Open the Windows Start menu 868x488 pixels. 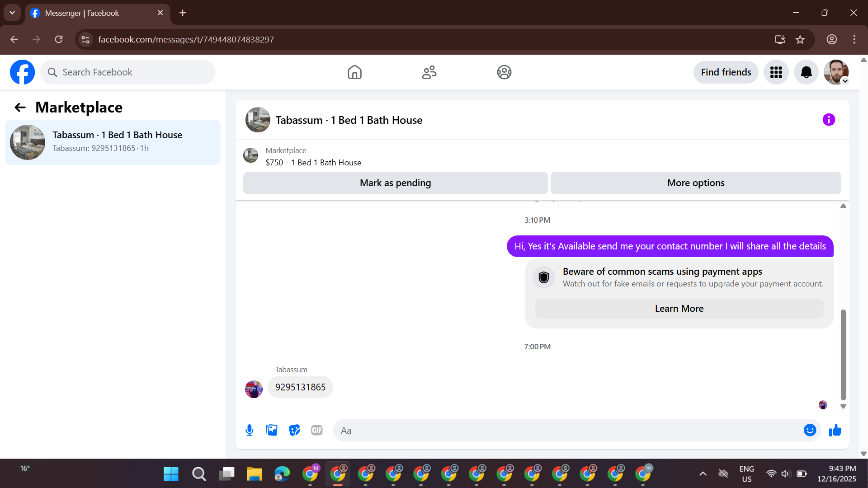[171, 474]
